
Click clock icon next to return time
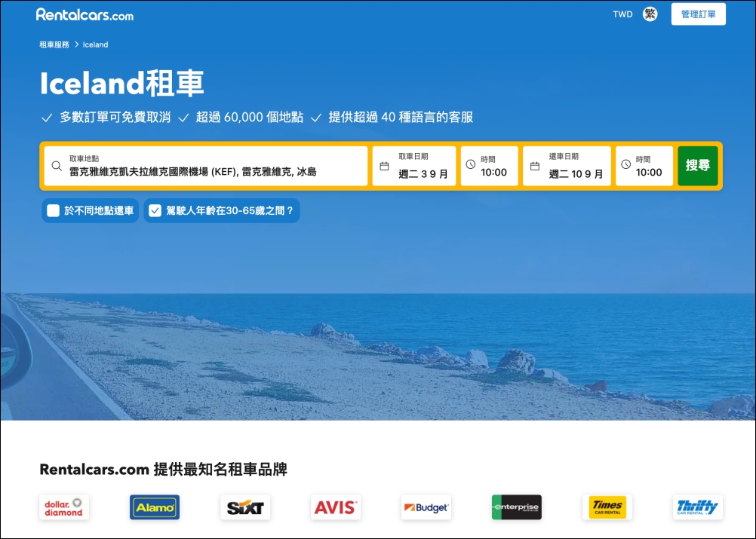tap(625, 164)
